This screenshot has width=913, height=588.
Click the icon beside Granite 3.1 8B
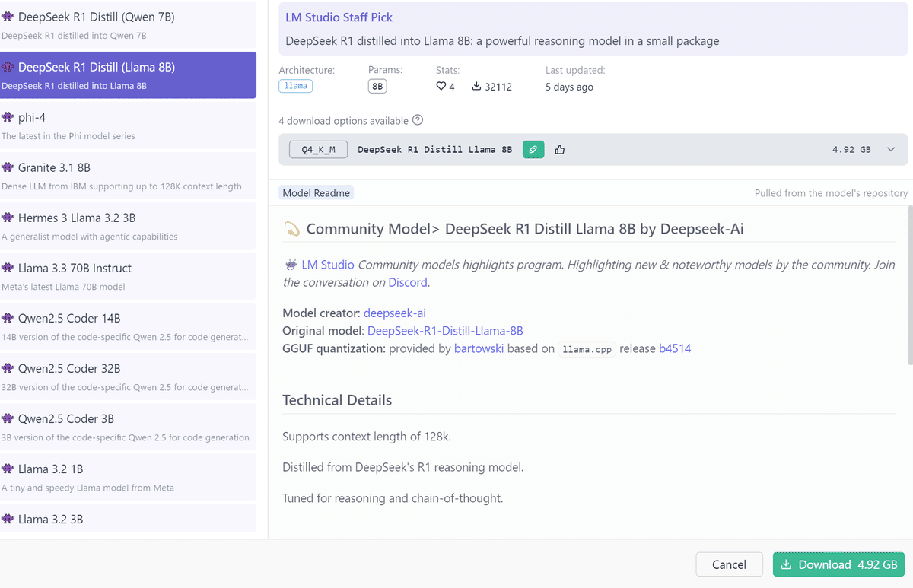tap(8, 167)
